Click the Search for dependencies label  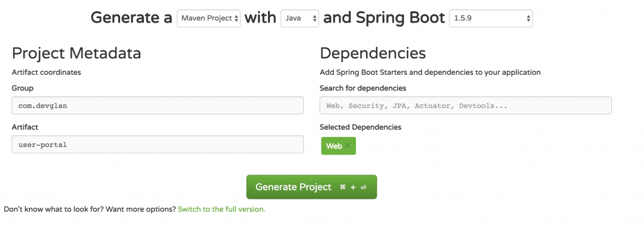363,88
